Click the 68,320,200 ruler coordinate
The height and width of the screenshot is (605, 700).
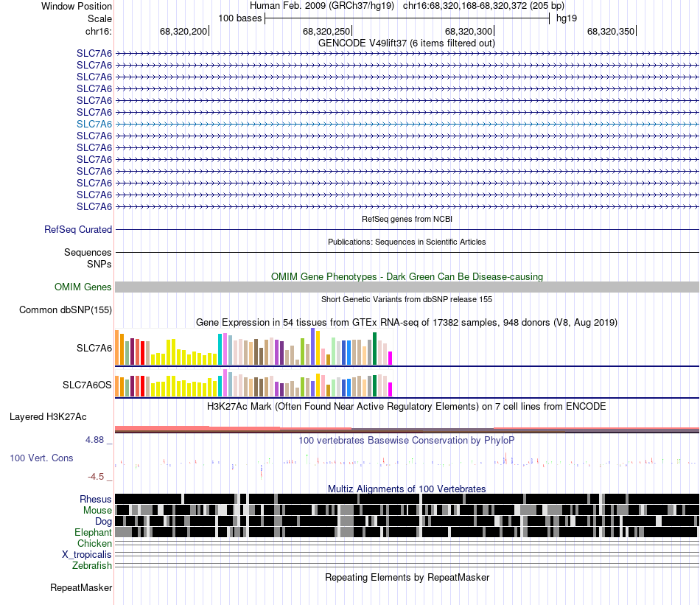pyautogui.click(x=183, y=31)
